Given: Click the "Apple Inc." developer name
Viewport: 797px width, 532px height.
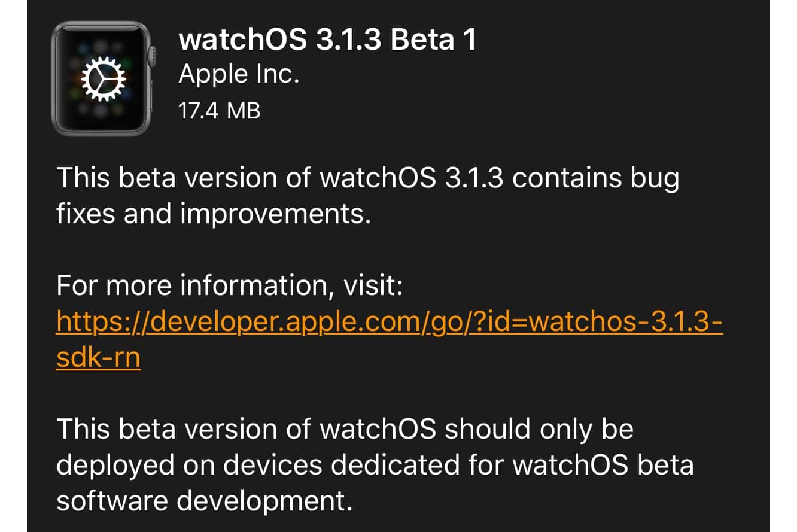Looking at the screenshot, I should 239,75.
